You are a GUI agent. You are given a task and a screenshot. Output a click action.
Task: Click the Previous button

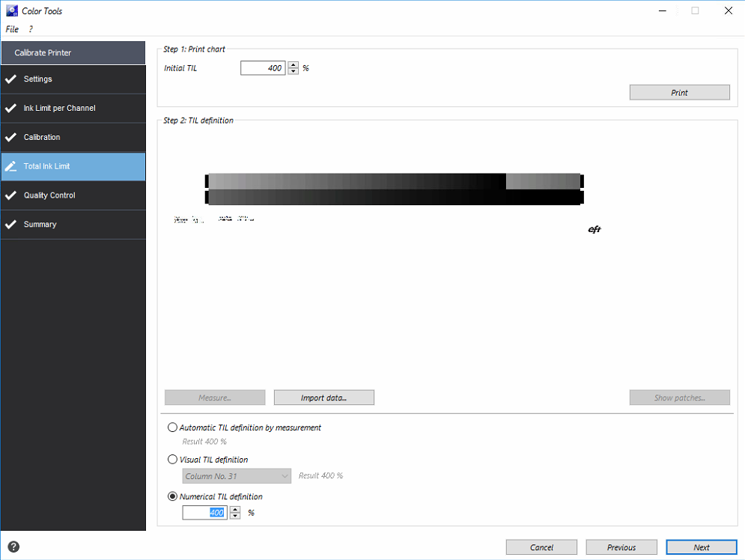621,547
